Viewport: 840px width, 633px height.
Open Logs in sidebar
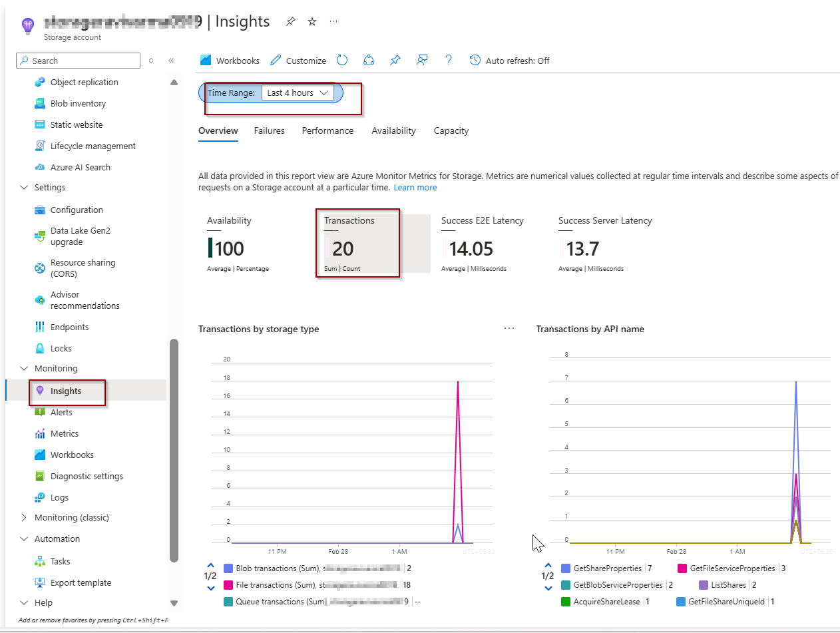pyautogui.click(x=59, y=498)
